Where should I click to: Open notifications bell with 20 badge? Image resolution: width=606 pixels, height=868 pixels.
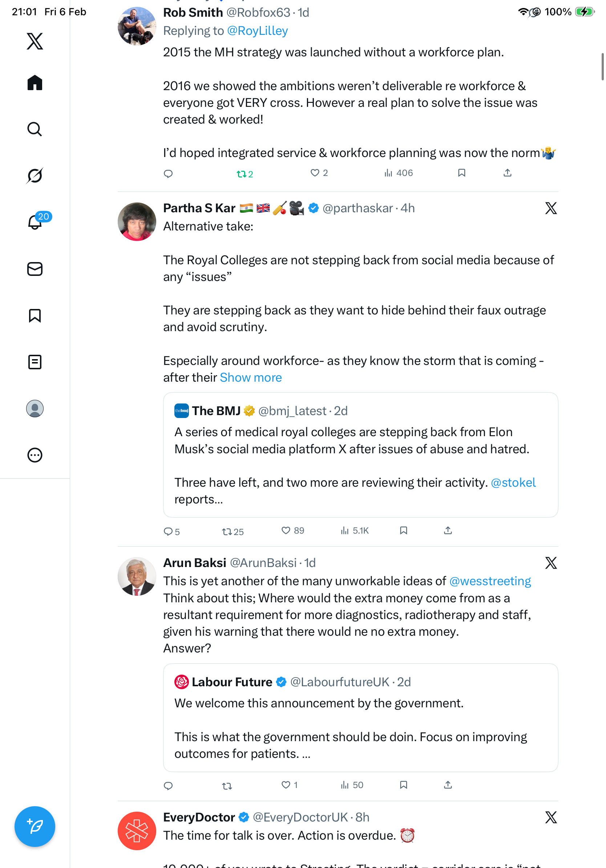[35, 222]
